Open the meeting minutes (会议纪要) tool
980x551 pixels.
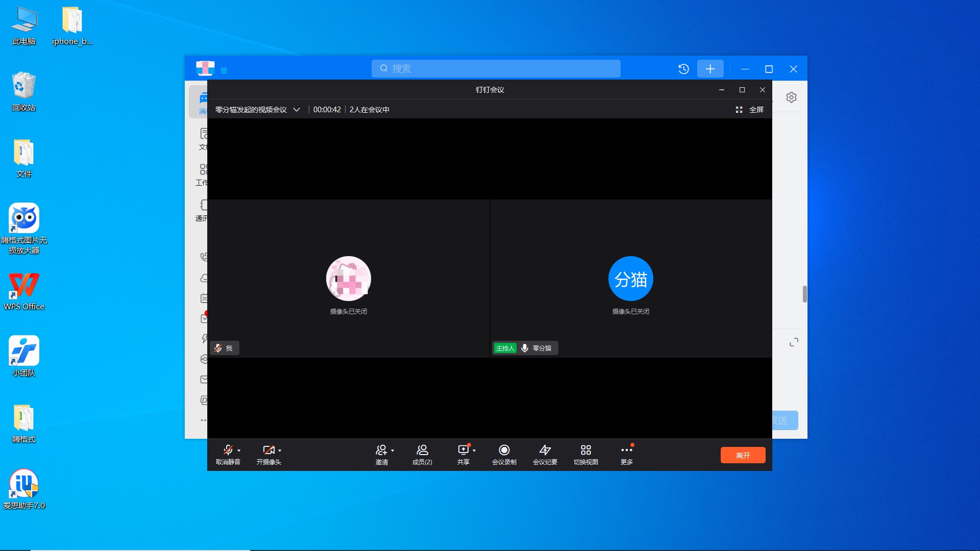pos(545,450)
